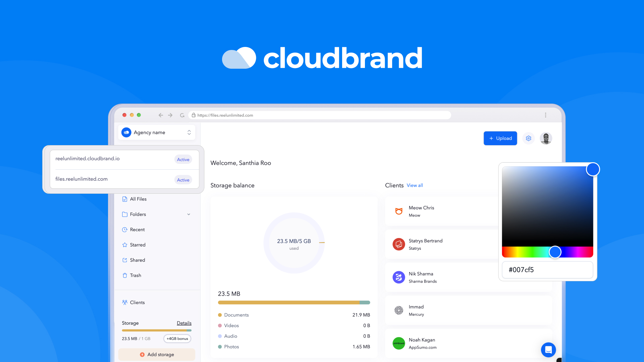
Task: Select color swatch value #007cf5
Action: (x=547, y=269)
